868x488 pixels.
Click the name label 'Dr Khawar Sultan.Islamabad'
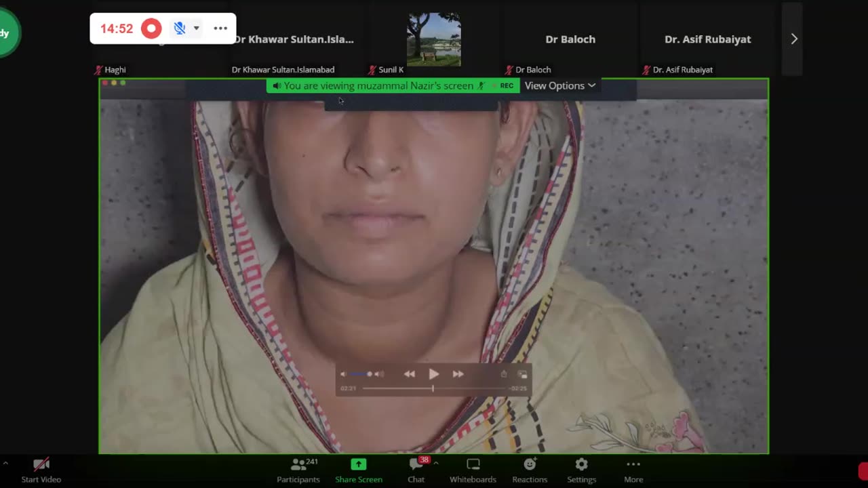pyautogui.click(x=283, y=70)
